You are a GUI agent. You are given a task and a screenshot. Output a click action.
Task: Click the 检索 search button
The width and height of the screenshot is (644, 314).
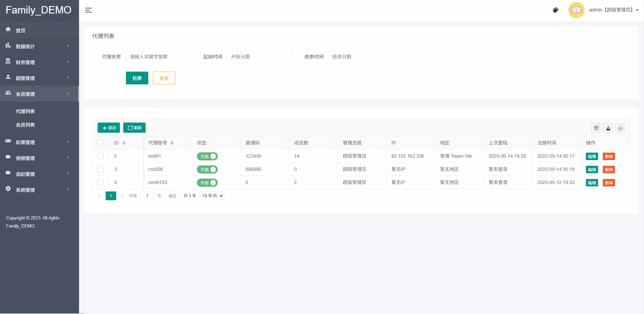pos(137,78)
